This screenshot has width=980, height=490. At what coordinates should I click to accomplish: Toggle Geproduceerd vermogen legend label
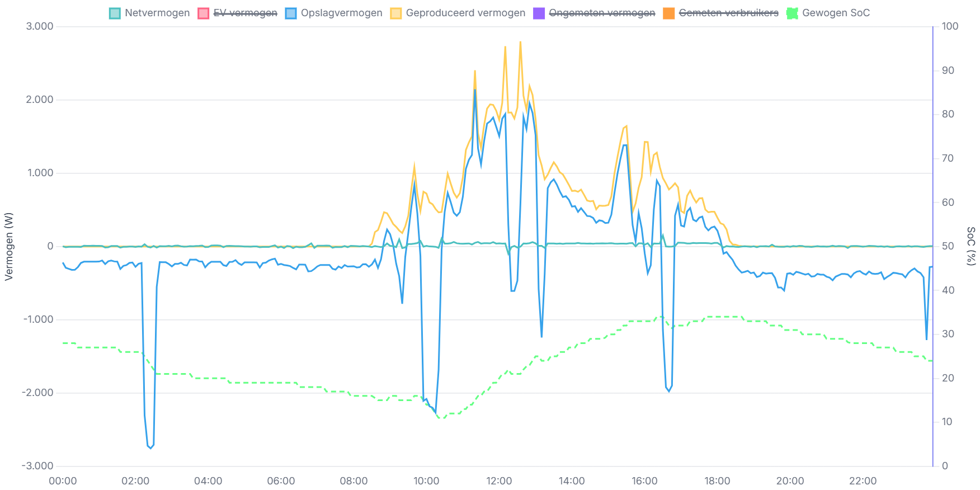coord(465,13)
